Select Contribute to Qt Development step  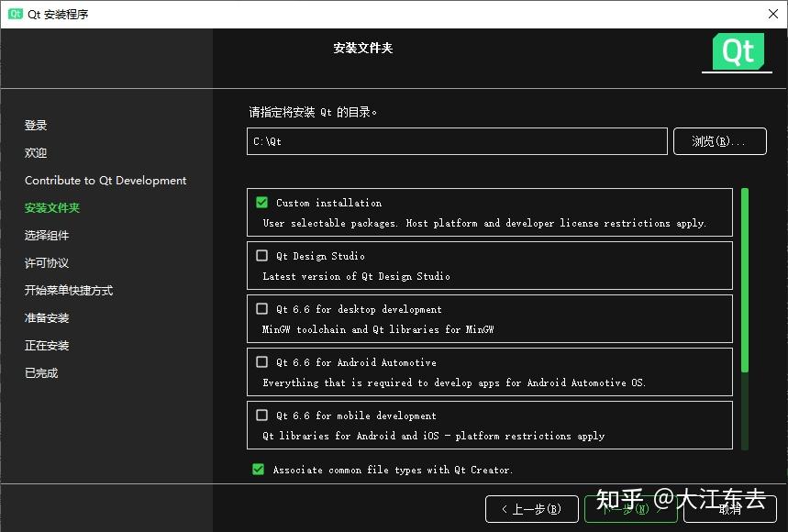click(105, 181)
